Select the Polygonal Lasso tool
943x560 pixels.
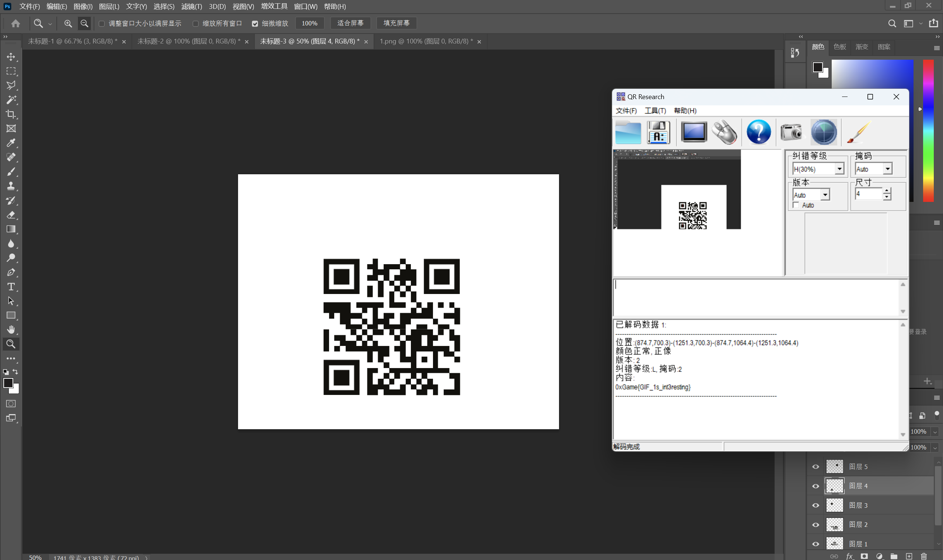tap(11, 86)
